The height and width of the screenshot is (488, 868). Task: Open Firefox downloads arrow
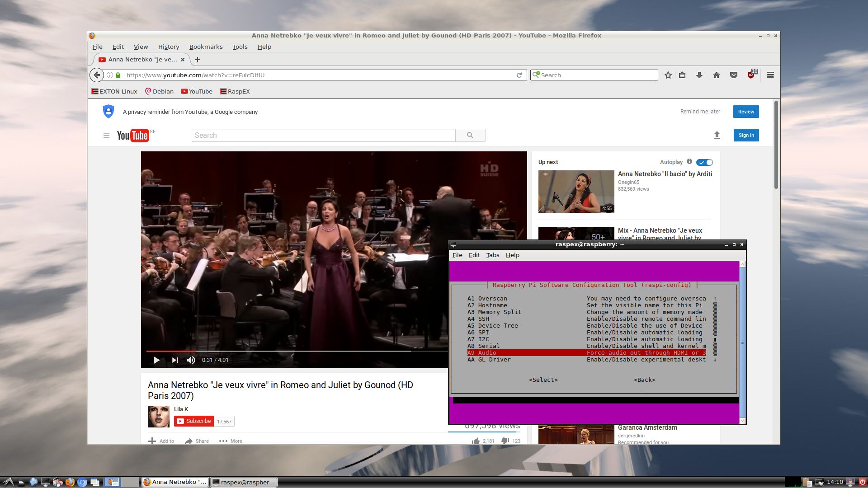[x=699, y=75]
